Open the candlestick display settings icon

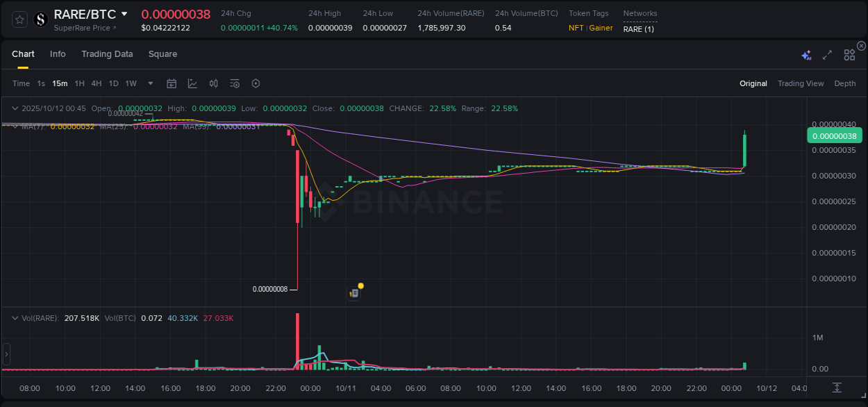tap(214, 83)
